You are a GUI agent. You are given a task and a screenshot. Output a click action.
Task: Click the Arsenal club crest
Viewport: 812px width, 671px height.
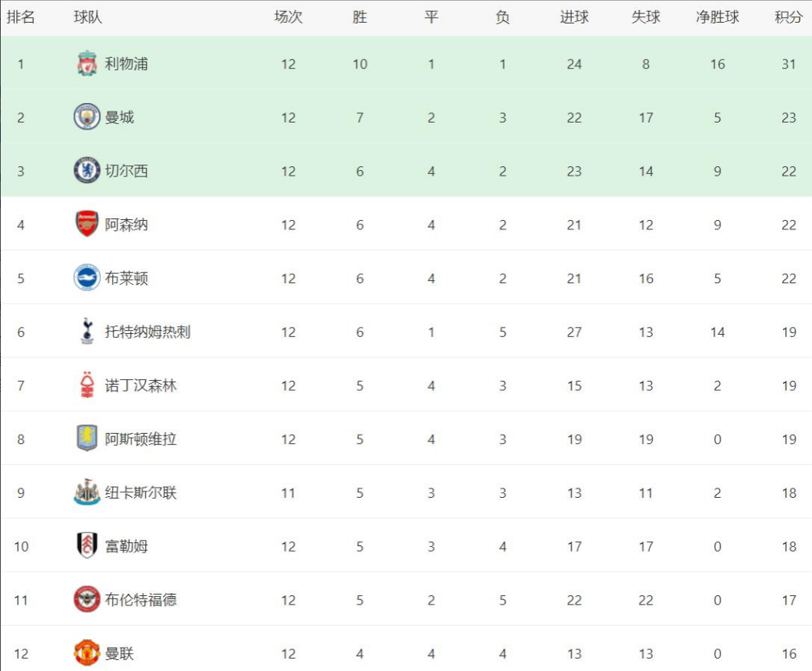(87, 224)
